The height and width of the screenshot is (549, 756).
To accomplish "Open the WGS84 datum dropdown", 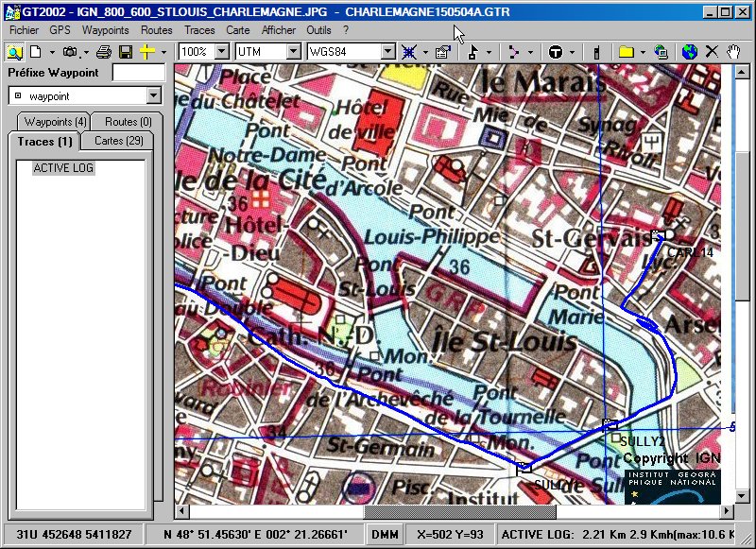I will point(387,52).
